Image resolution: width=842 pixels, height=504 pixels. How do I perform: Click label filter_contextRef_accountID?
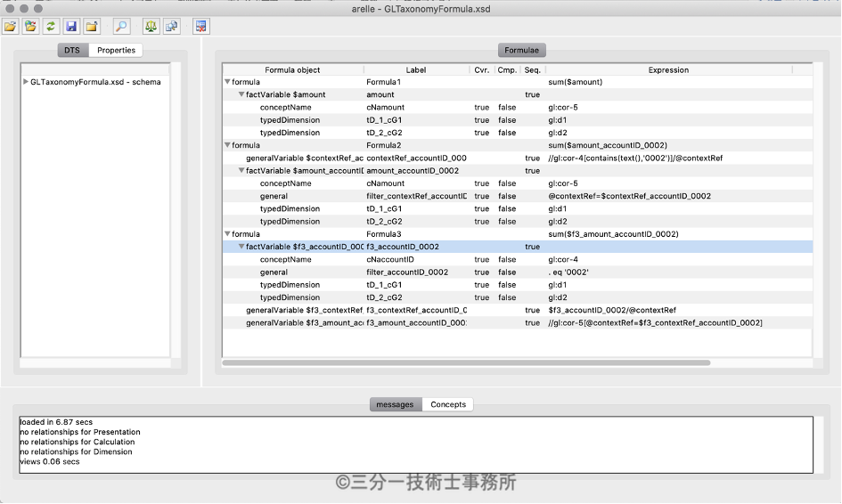417,196
